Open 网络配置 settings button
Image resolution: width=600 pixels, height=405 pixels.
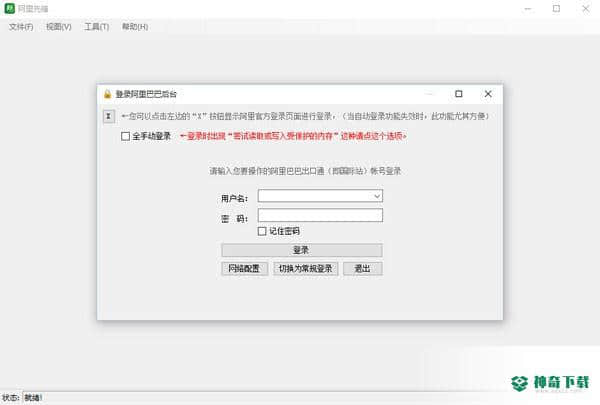(x=245, y=269)
